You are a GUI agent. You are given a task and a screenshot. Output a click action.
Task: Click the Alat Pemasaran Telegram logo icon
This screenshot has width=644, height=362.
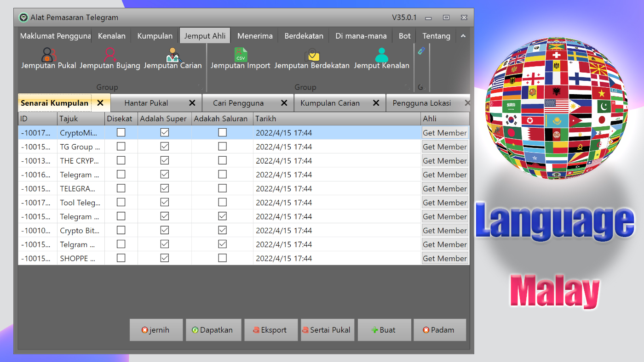(23, 17)
